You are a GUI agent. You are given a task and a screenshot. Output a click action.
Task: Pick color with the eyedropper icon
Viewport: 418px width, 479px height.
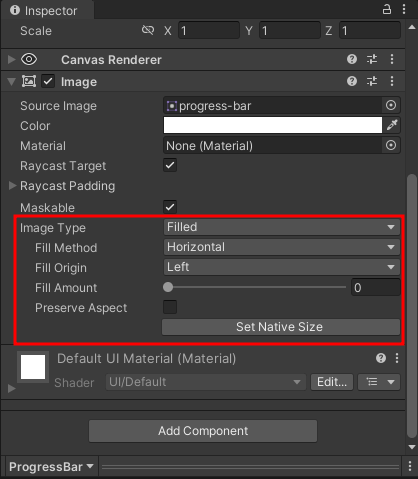pos(392,125)
